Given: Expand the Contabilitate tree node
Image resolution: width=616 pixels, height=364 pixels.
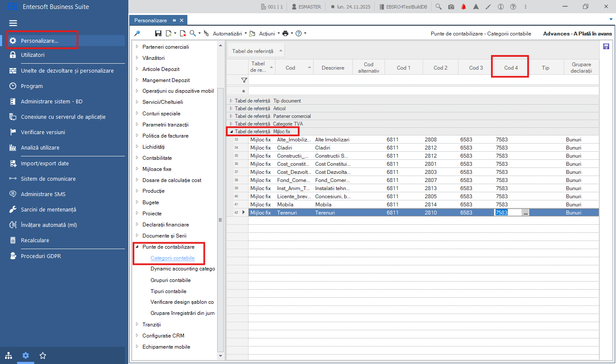Looking at the screenshot, I should point(137,158).
